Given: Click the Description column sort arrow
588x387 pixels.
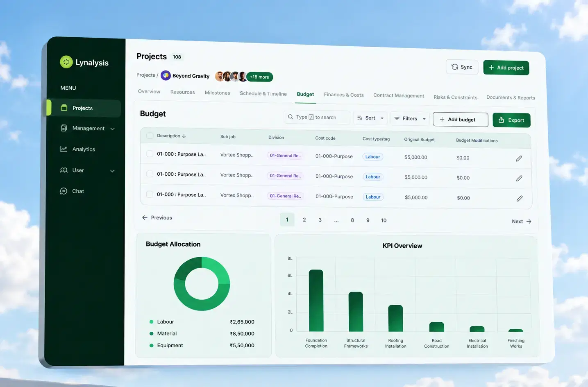Looking at the screenshot, I should click(x=184, y=136).
